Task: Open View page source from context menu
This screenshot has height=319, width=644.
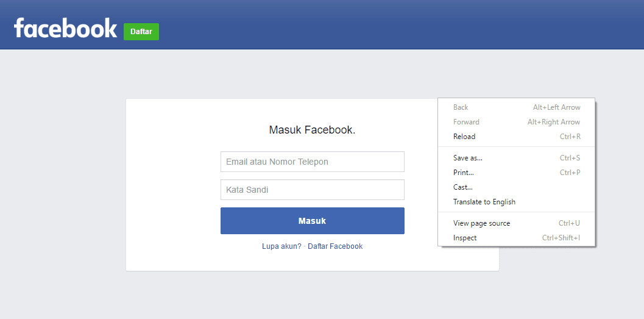Action: (x=481, y=223)
